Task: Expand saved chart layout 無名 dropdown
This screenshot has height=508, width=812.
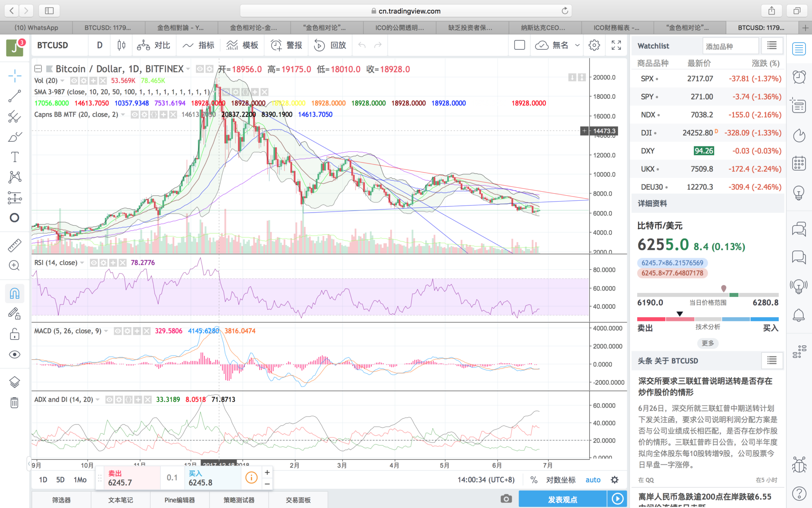Action: pos(577,45)
